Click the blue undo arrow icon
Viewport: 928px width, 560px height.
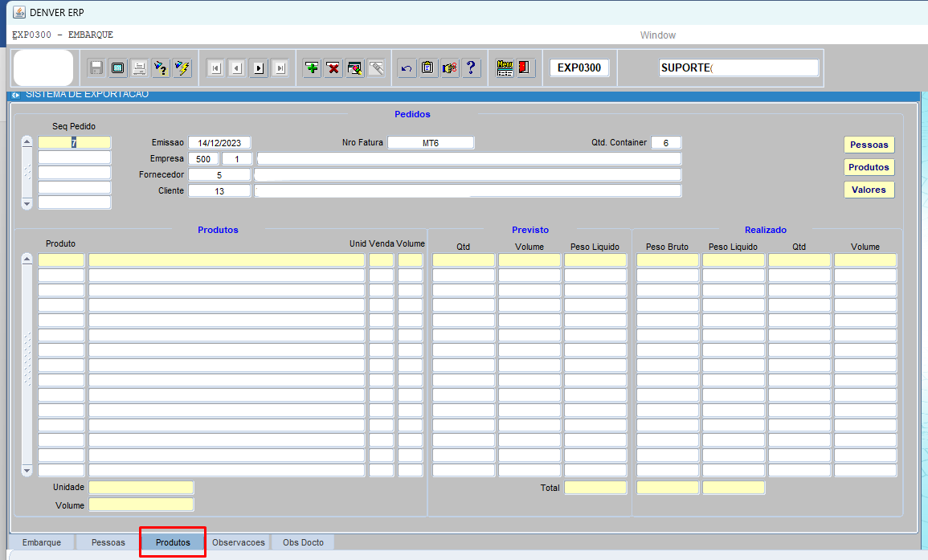coord(407,68)
